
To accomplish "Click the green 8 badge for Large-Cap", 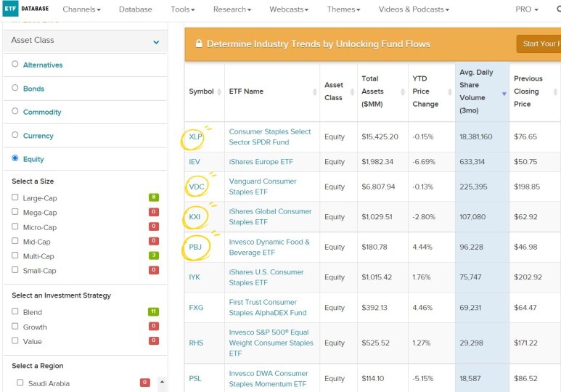I will click(x=154, y=197).
